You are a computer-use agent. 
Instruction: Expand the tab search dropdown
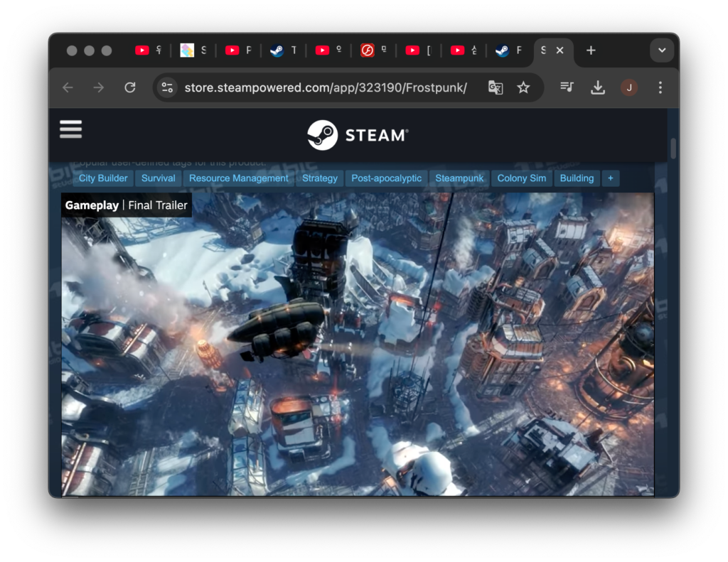point(662,50)
